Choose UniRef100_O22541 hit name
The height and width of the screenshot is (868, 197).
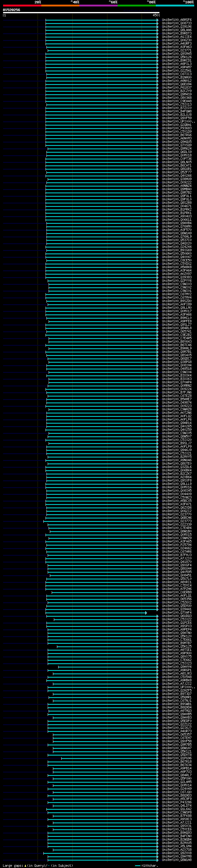[x=176, y=71]
